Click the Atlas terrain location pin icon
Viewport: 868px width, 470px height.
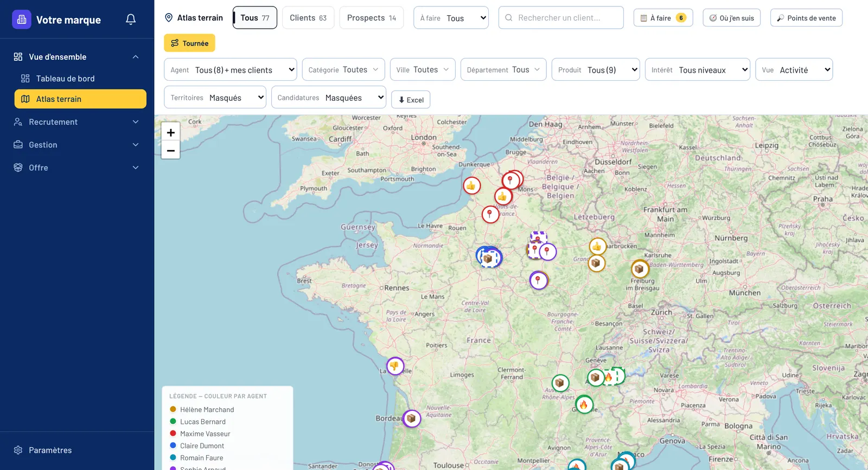click(x=169, y=18)
